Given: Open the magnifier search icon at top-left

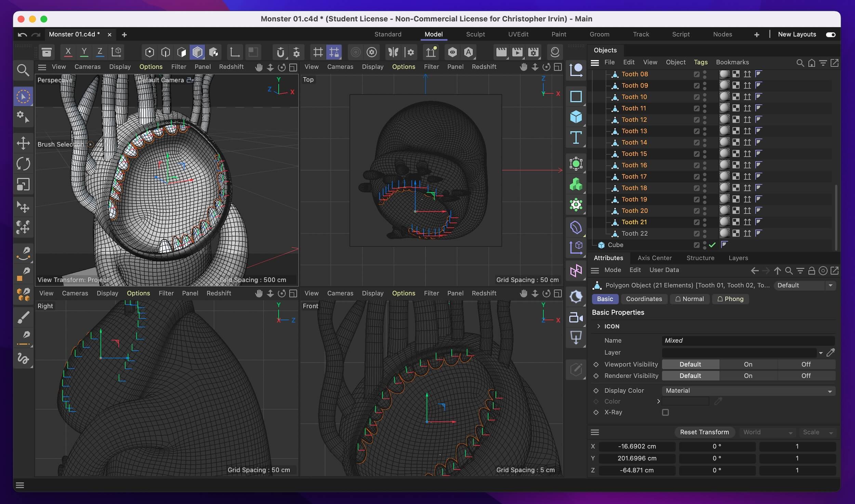Looking at the screenshot, I should [23, 70].
